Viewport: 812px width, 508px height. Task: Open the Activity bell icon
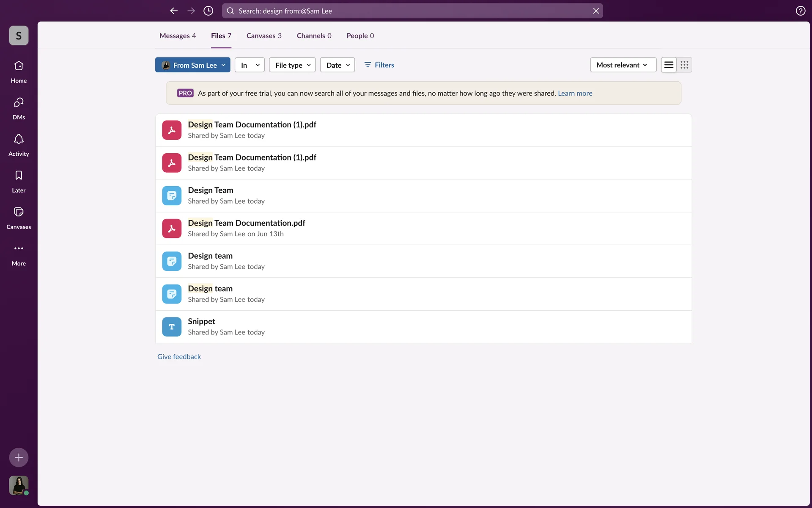[19, 139]
